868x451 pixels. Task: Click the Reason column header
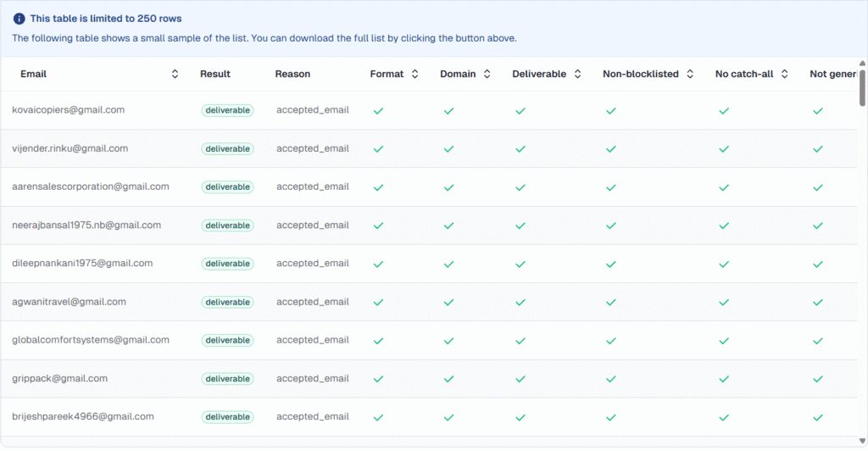pos(292,75)
